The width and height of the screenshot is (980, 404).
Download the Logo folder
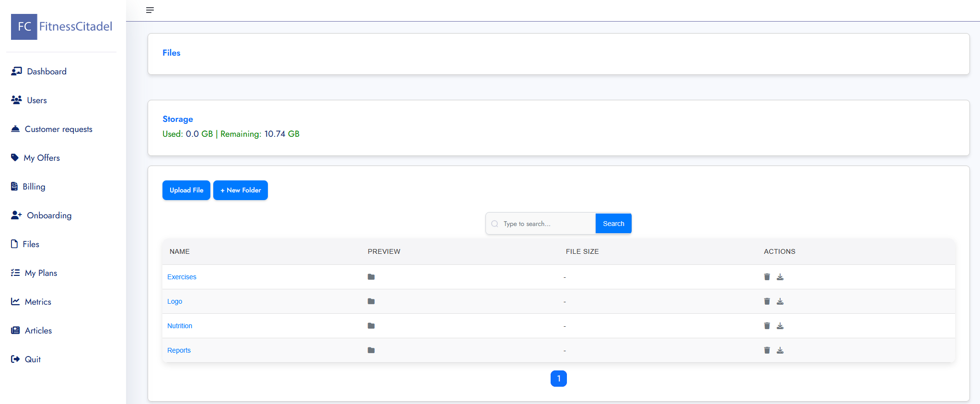point(780,301)
